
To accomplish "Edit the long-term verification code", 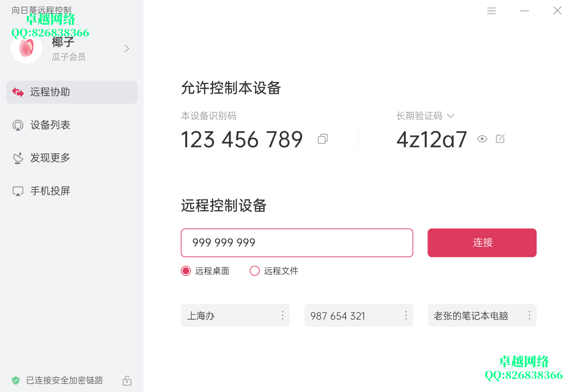I will tap(500, 139).
